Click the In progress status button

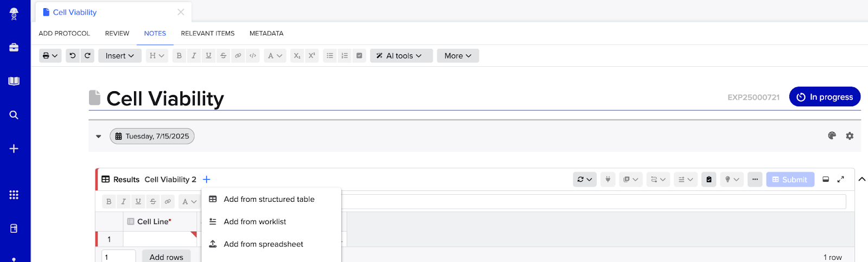(x=825, y=97)
